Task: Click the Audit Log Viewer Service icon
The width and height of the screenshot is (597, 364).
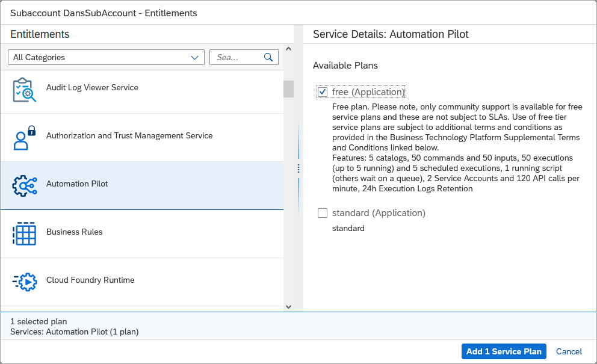Action: click(24, 90)
